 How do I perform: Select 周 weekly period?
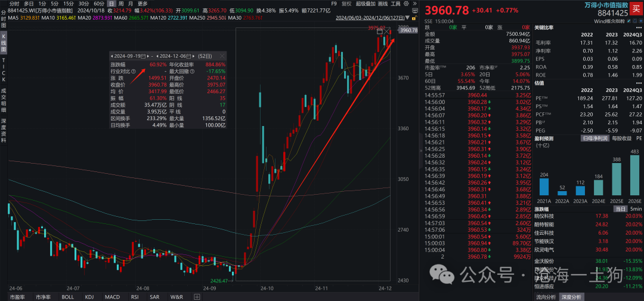click(x=120, y=4)
